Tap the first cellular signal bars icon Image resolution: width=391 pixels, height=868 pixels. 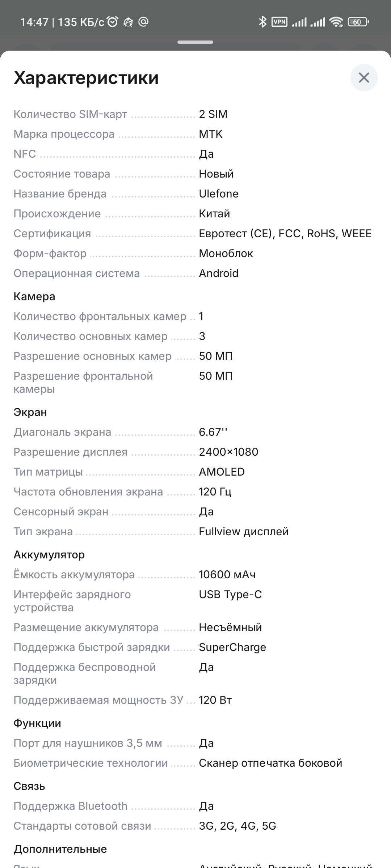point(299,22)
